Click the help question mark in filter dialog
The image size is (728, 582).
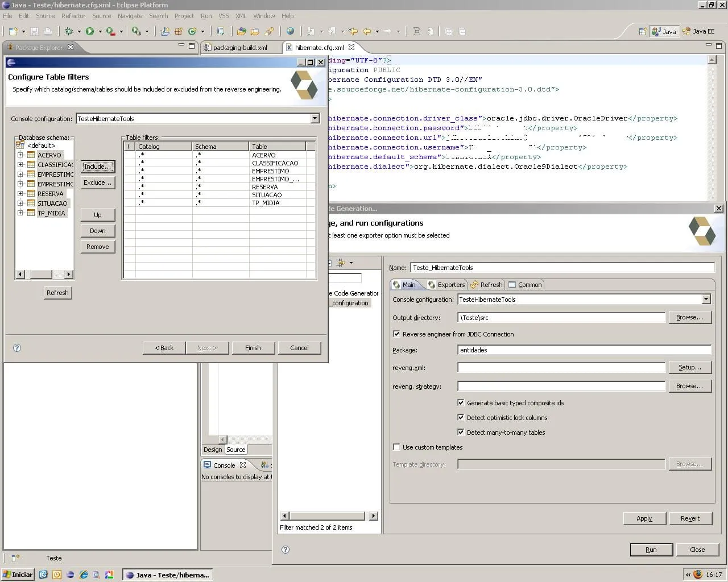point(17,348)
